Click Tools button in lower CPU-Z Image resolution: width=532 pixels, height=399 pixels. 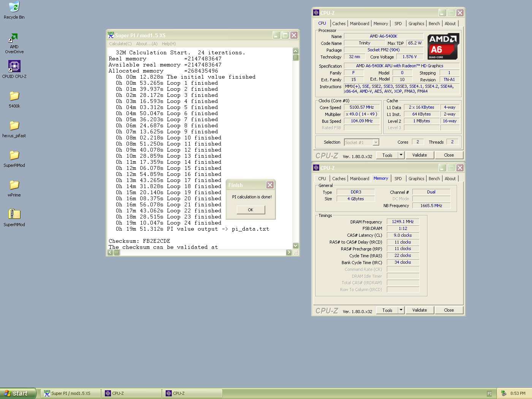click(387, 310)
